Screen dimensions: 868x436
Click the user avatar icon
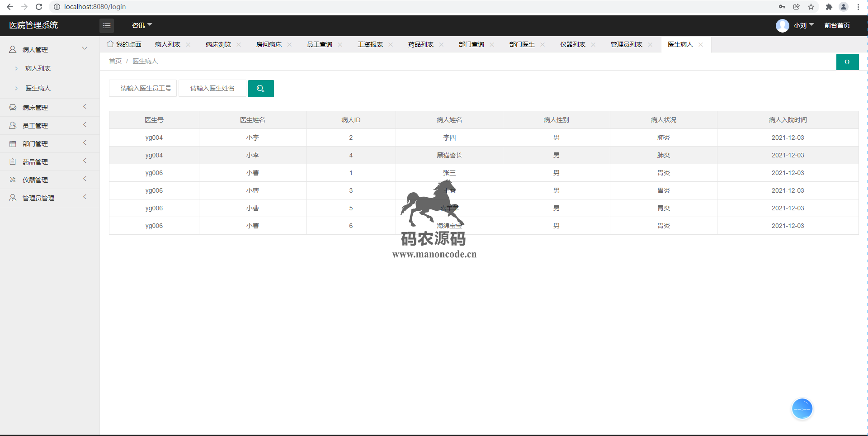click(x=782, y=26)
